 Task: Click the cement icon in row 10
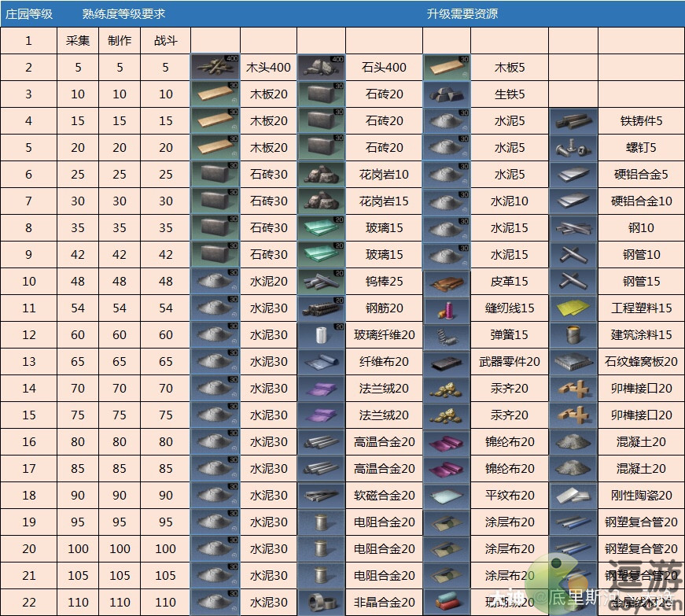(215, 282)
